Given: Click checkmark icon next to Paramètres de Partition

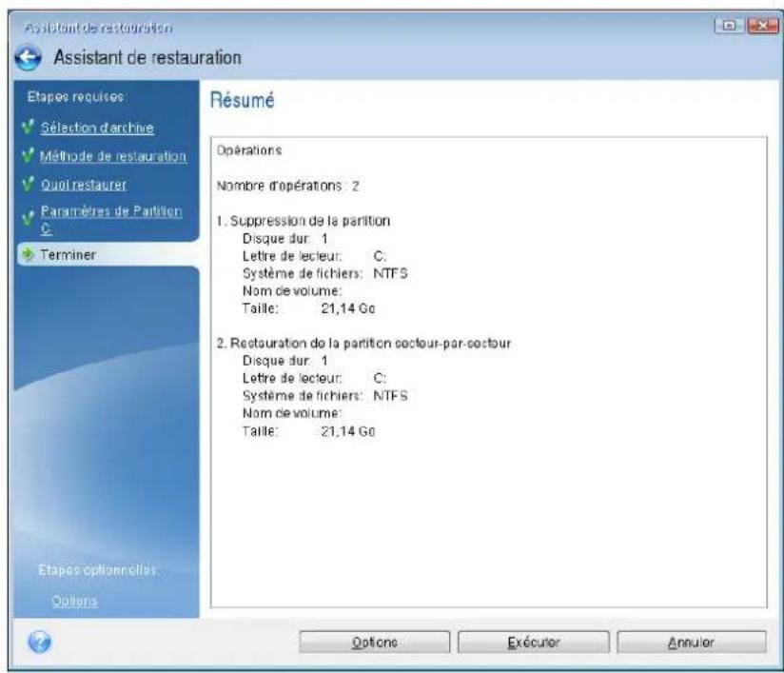Looking at the screenshot, I should tap(28, 217).
